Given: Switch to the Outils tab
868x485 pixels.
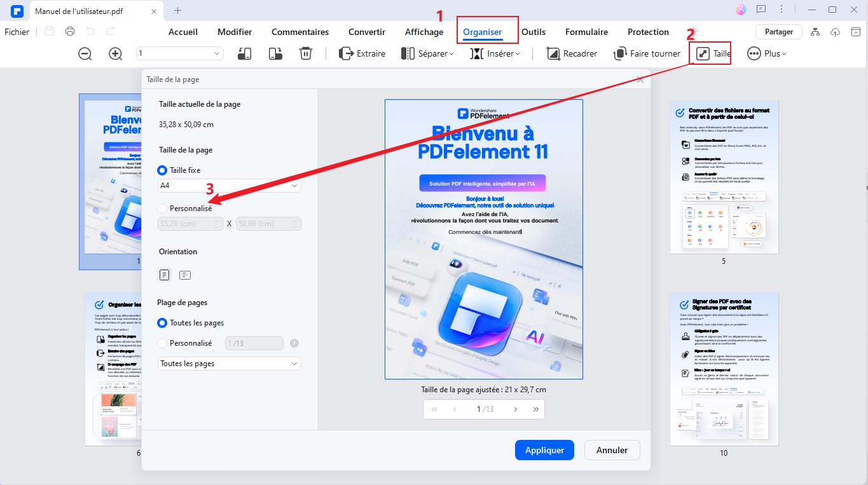Looking at the screenshot, I should 534,32.
